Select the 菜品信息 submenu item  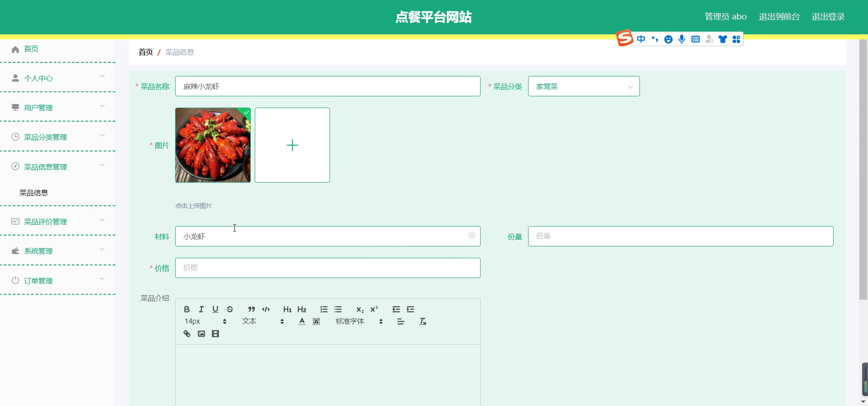[33, 193]
